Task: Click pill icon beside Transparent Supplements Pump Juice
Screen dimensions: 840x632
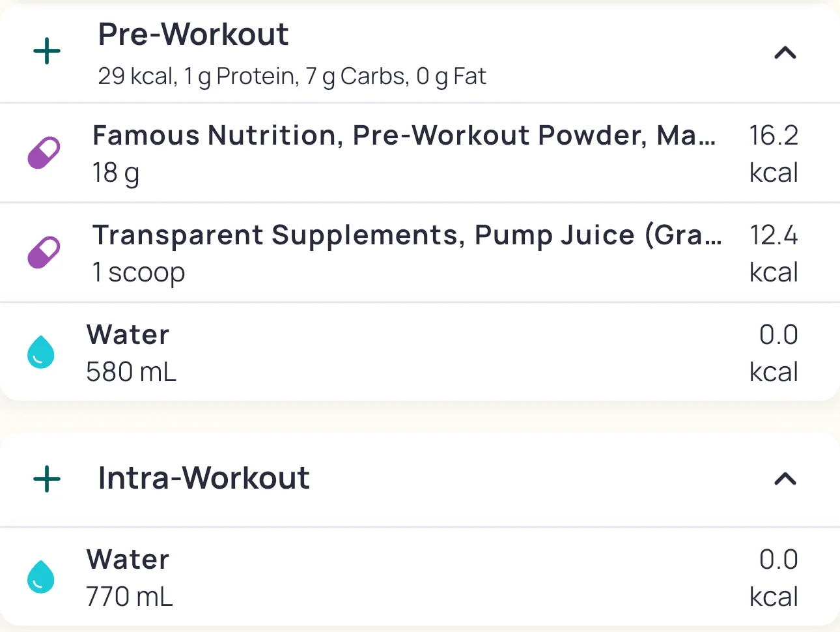Action: tap(44, 253)
